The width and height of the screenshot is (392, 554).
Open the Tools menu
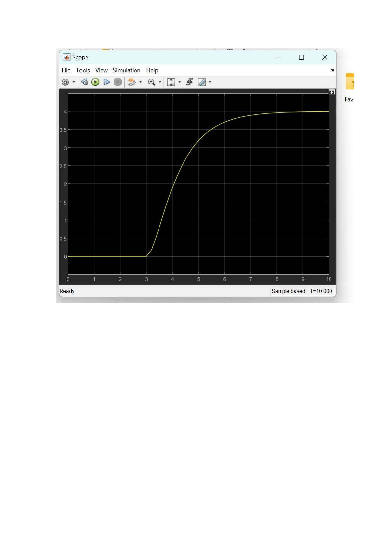83,70
